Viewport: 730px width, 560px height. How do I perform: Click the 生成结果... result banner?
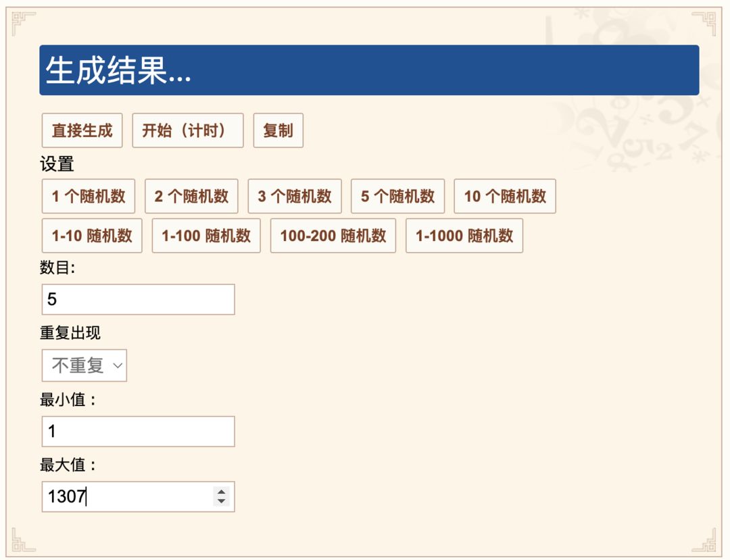tap(369, 70)
